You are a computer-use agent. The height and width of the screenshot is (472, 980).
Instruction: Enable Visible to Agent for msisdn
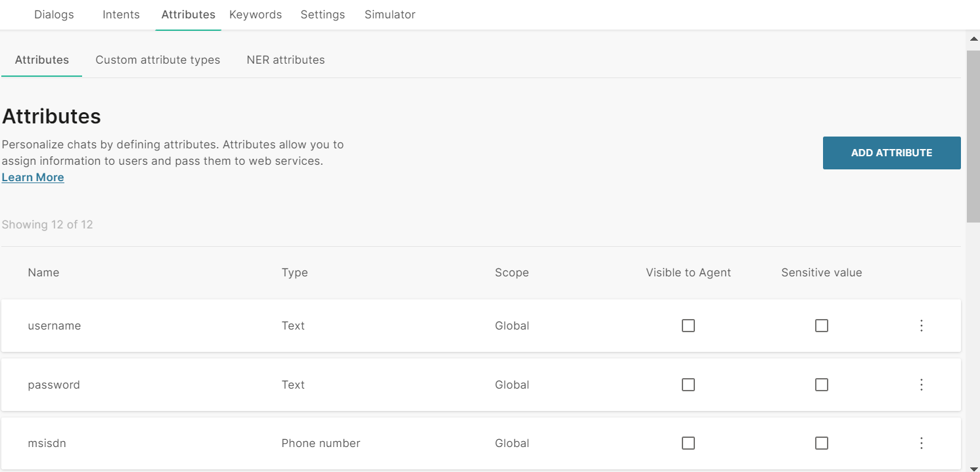point(688,443)
